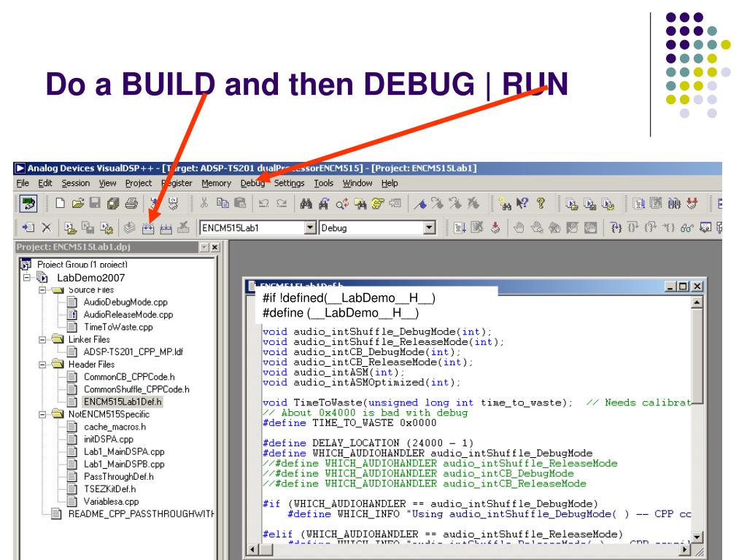Select cache_macros.h file
747x560 pixels.
pos(115,427)
